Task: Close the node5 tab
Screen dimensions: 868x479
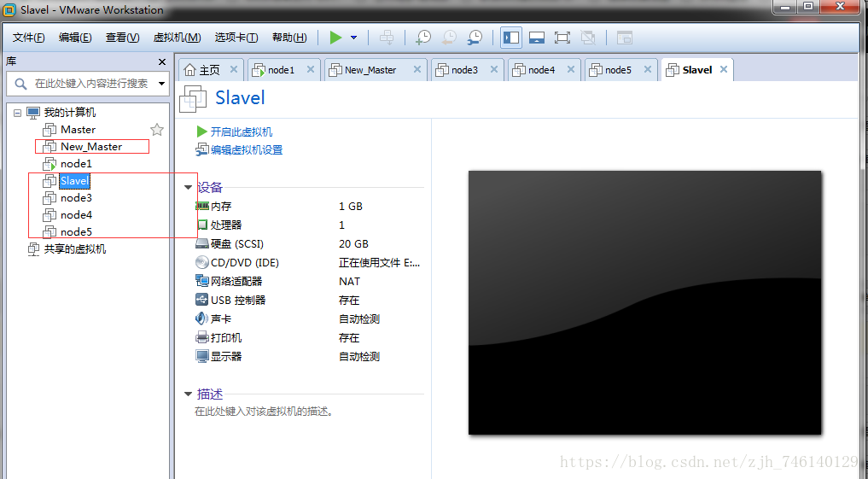Action: [x=648, y=69]
